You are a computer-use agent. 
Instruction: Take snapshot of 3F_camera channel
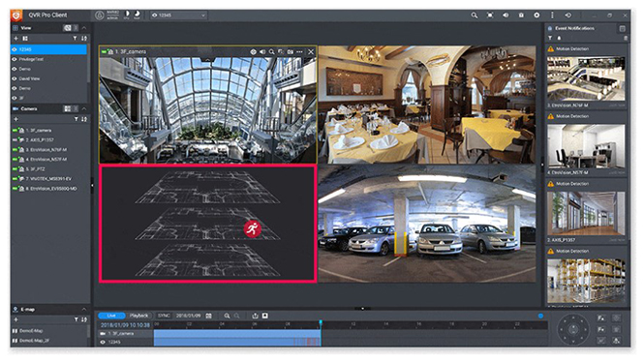click(290, 52)
